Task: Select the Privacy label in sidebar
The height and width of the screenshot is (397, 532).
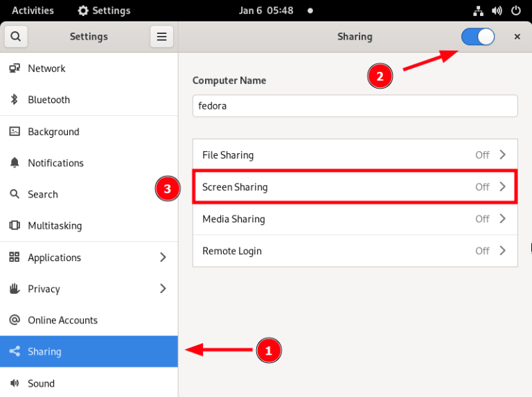Action: click(x=44, y=289)
